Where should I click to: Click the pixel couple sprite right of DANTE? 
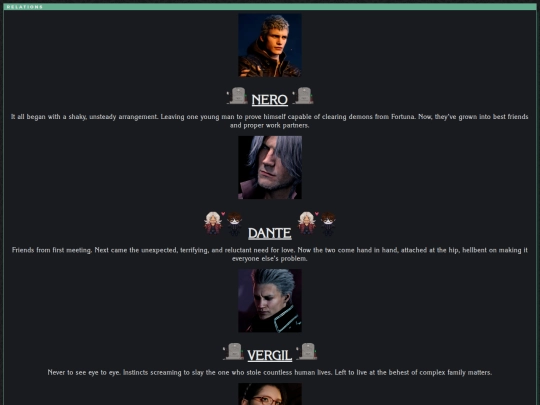point(316,224)
